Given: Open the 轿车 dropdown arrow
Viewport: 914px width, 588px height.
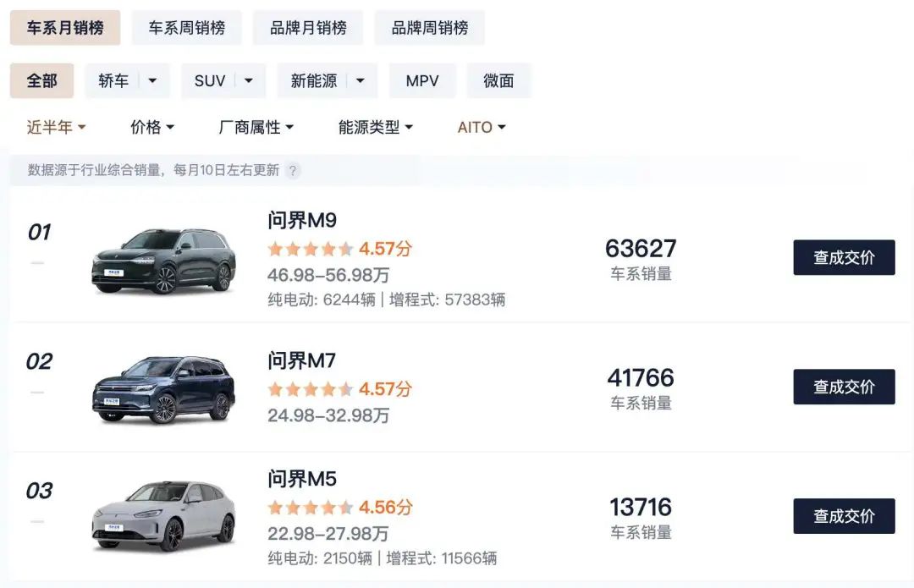Looking at the screenshot, I should pos(152,81).
